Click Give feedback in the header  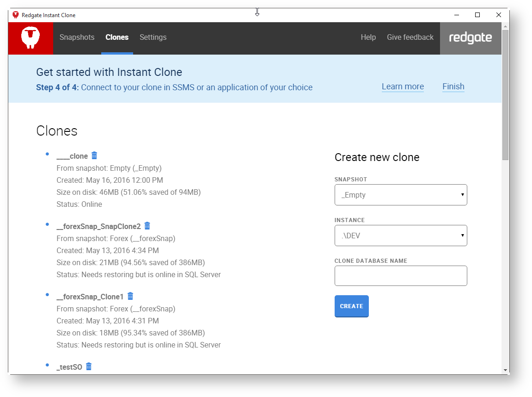click(410, 37)
